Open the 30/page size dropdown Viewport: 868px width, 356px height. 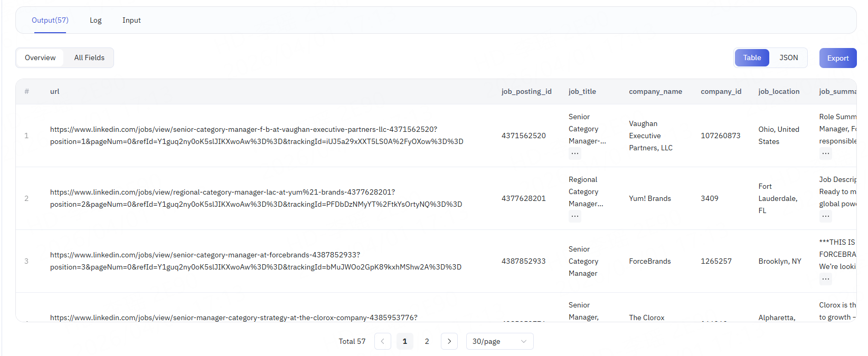point(499,341)
